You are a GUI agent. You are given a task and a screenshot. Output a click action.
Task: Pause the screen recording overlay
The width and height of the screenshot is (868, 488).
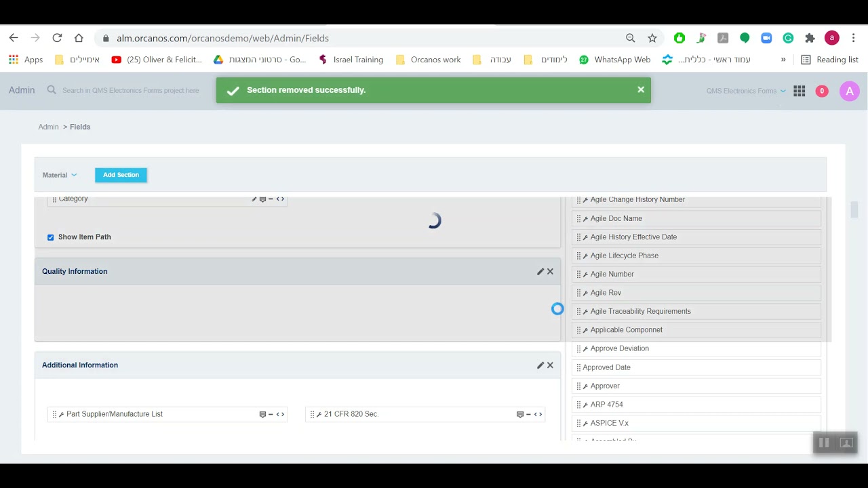824,443
